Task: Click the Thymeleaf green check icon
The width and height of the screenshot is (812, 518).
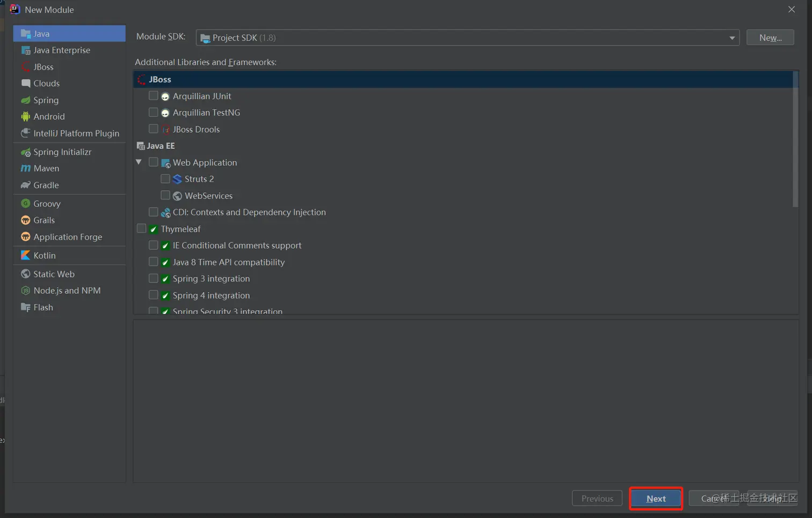Action: coord(154,229)
